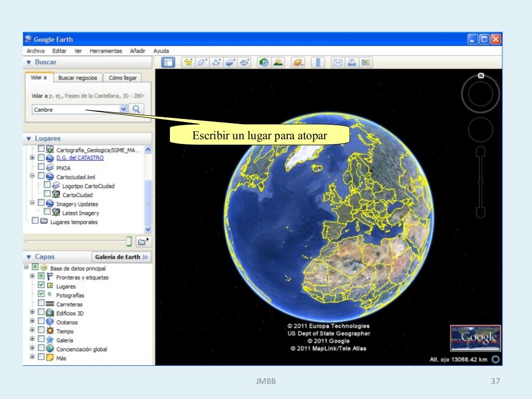Enable the Carreteras layer checkbox

point(41,303)
